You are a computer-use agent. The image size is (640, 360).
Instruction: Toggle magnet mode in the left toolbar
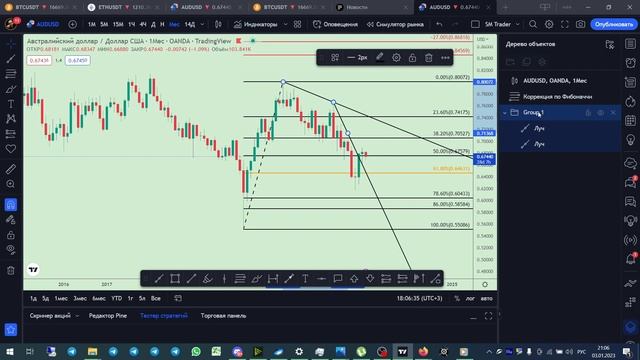(11, 204)
